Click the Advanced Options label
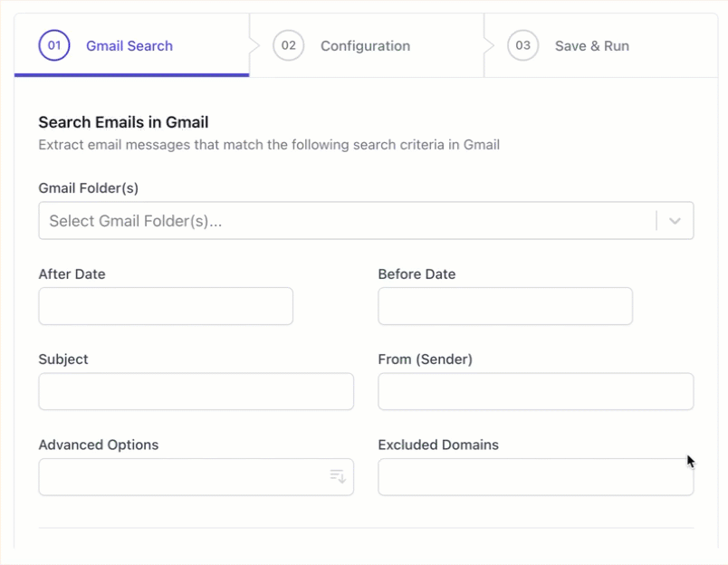 coord(99,445)
